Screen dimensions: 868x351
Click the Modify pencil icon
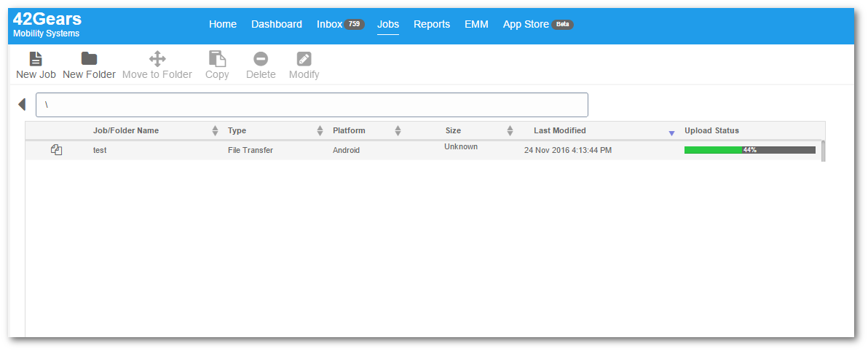[x=304, y=59]
